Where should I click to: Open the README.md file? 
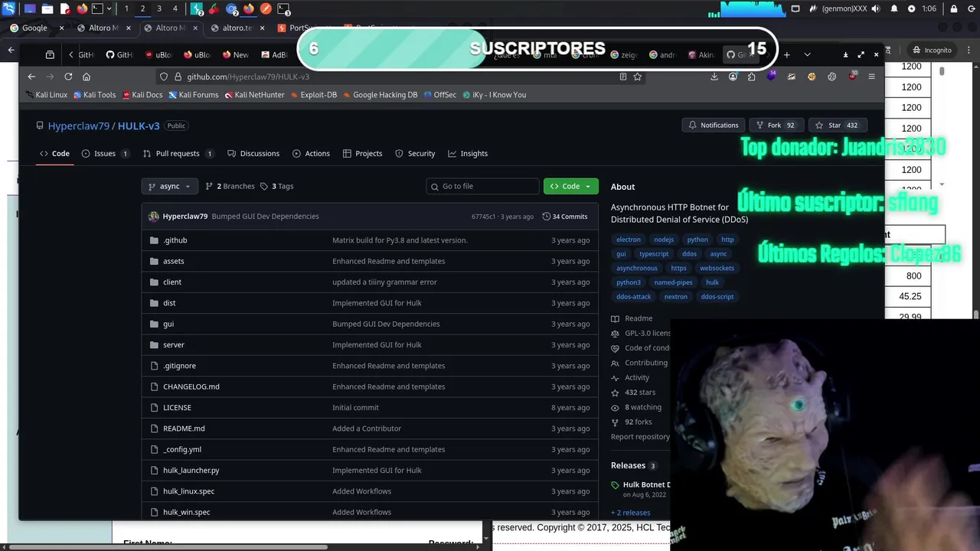coord(184,429)
